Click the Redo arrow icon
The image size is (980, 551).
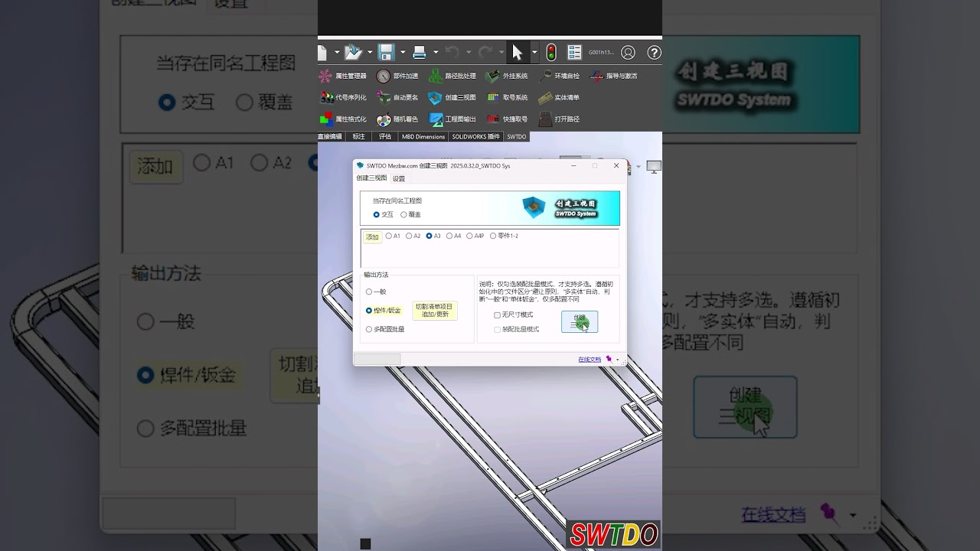[485, 53]
